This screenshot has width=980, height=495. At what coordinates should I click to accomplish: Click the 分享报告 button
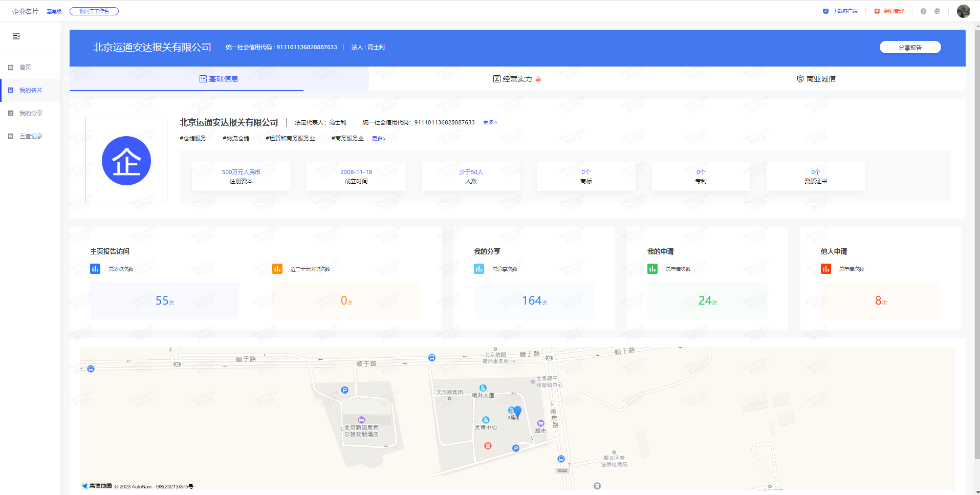910,47
